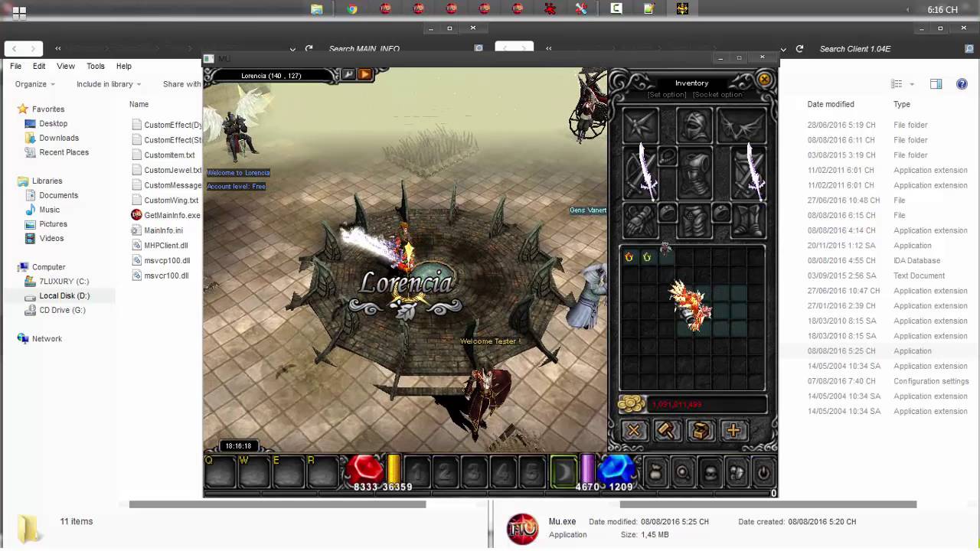Select the right-hand sword weapon slot
980x551 pixels.
pos(748,174)
